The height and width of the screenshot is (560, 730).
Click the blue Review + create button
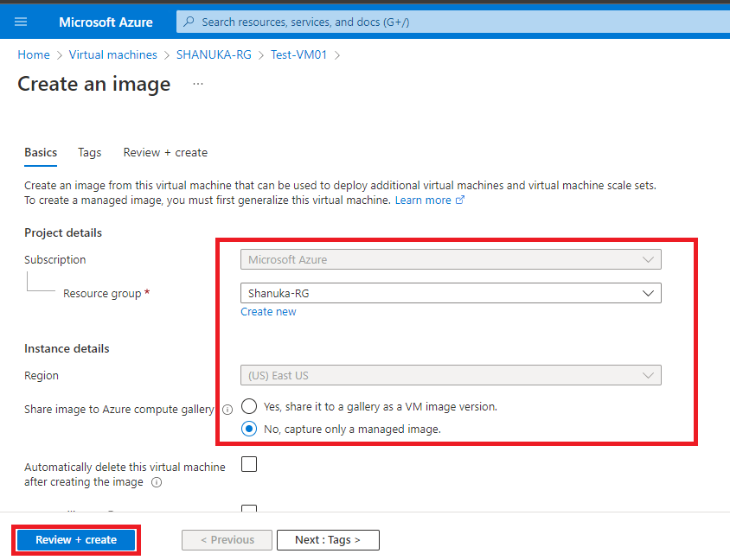pos(76,540)
